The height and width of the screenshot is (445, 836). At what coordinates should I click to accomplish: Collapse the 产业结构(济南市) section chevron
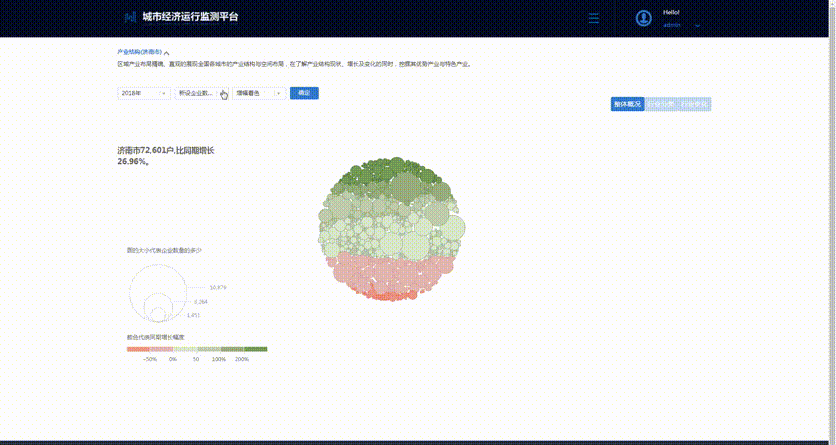click(x=167, y=53)
